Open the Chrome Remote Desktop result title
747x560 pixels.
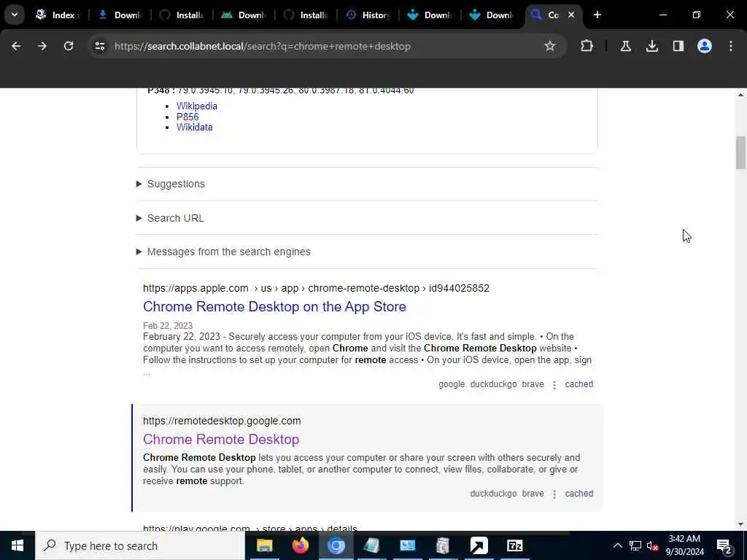tap(221, 439)
